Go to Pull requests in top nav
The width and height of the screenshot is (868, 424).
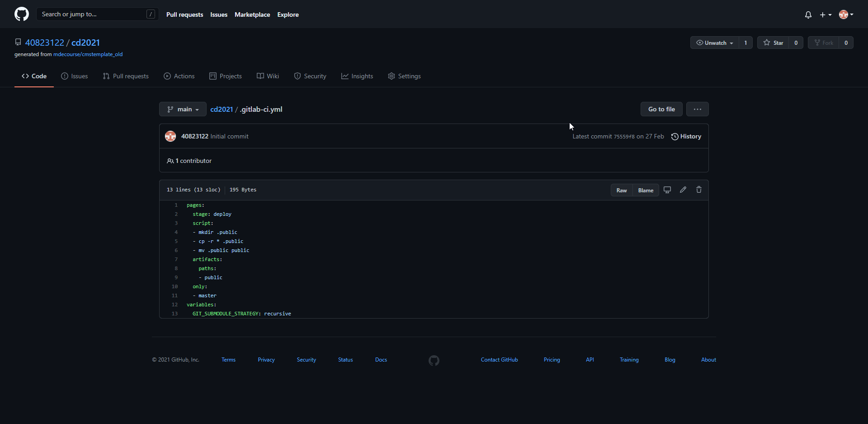tap(184, 14)
